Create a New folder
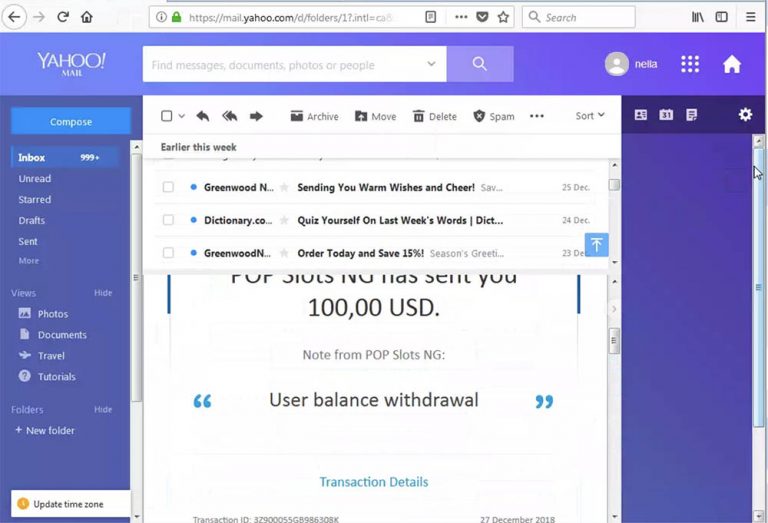Viewport: 768px width, 523px height. (x=45, y=430)
